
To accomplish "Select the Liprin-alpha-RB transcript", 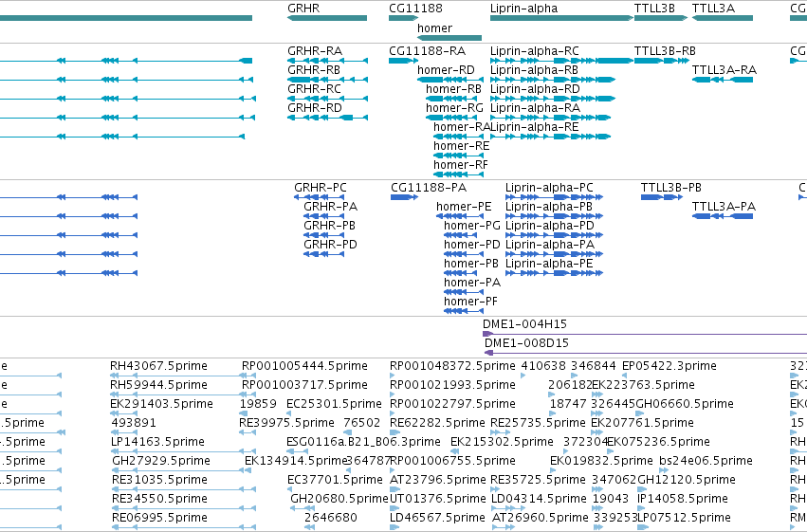I will tap(553, 80).
